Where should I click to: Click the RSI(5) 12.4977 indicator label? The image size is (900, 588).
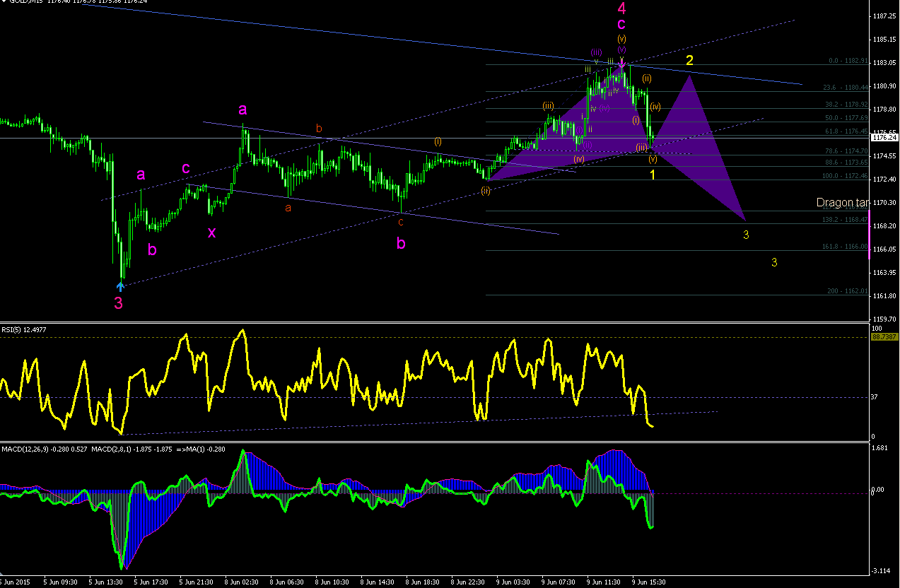tap(23, 329)
